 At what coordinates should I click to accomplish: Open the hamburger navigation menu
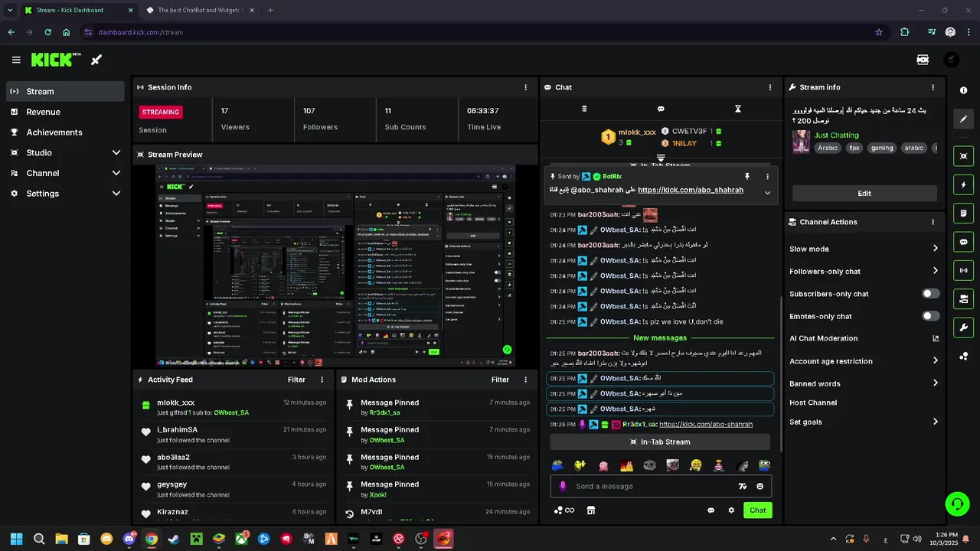(16, 60)
